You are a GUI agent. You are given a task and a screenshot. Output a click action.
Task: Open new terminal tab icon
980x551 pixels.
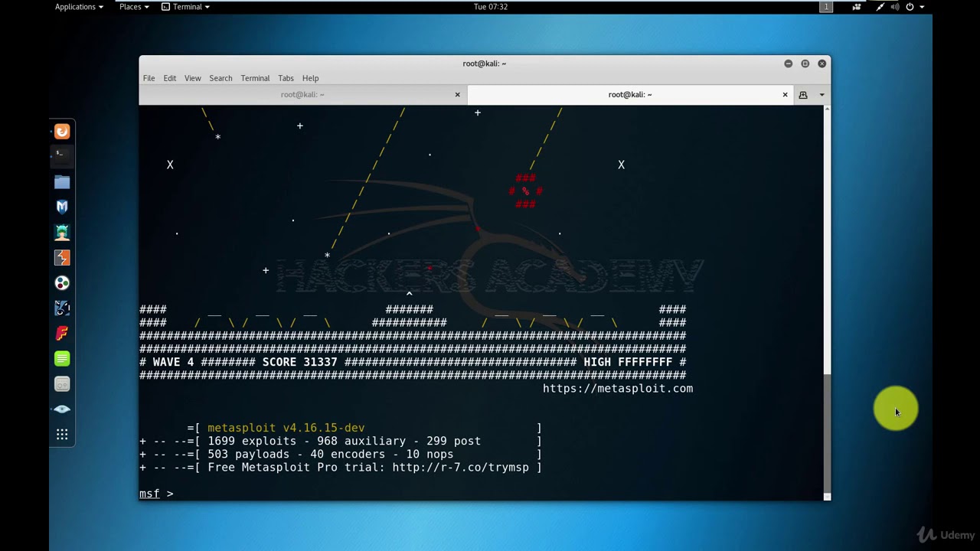click(x=803, y=95)
